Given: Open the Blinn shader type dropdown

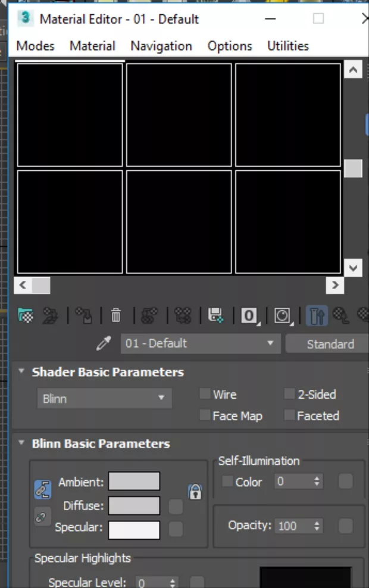Looking at the screenshot, I should tap(104, 398).
